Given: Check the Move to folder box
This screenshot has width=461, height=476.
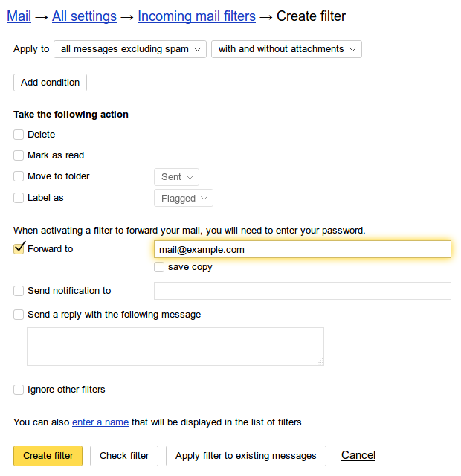Looking at the screenshot, I should coord(19,176).
